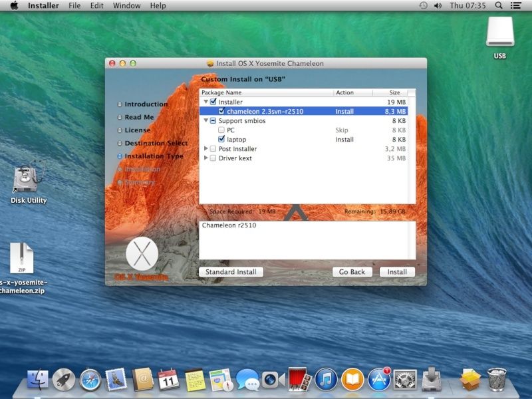Screen dimensions: 532x399
Task: Click the volume speaker menu bar icon
Action: [438, 5]
